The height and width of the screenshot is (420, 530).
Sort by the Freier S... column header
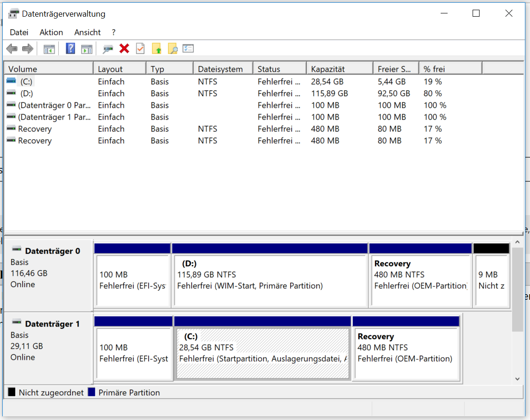point(396,69)
